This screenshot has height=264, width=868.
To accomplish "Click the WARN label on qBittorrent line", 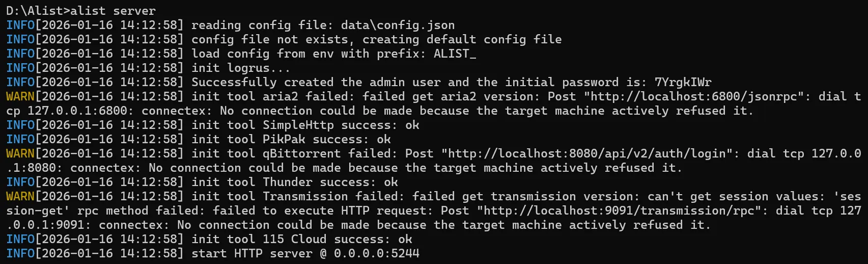I will (20, 153).
